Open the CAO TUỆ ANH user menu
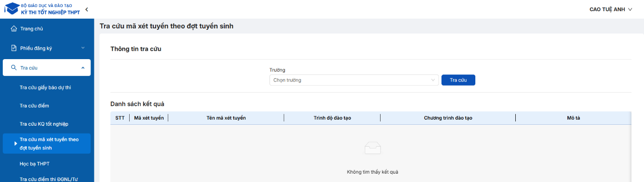 click(611, 9)
